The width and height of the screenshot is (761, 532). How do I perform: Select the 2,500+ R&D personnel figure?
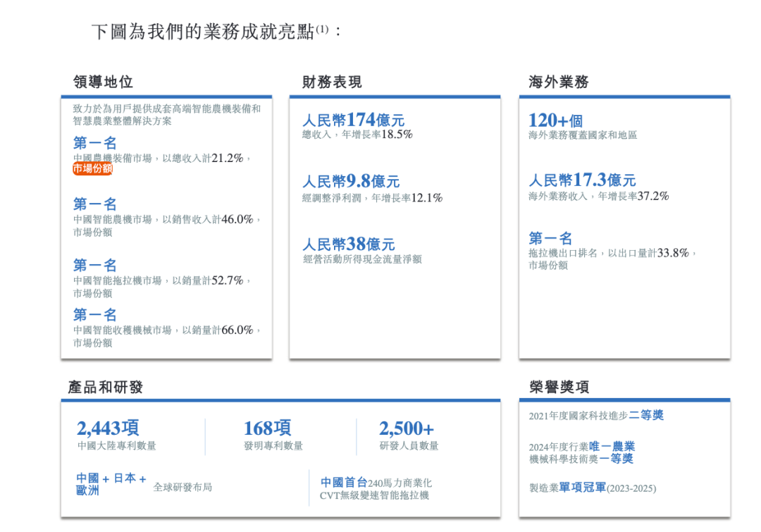point(407,428)
